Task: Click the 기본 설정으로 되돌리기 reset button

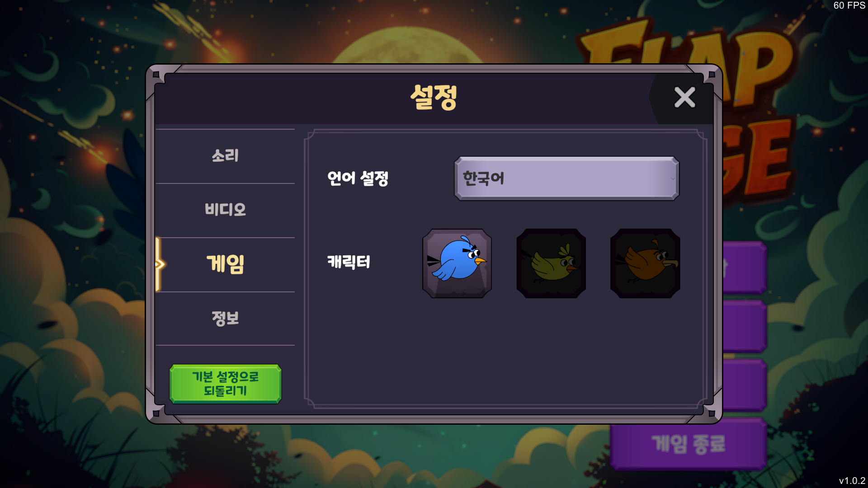Action: click(225, 384)
